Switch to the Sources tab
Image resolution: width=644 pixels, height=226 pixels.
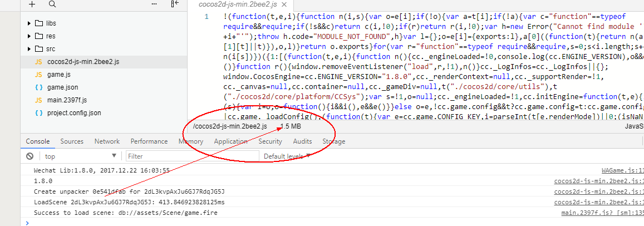72,141
